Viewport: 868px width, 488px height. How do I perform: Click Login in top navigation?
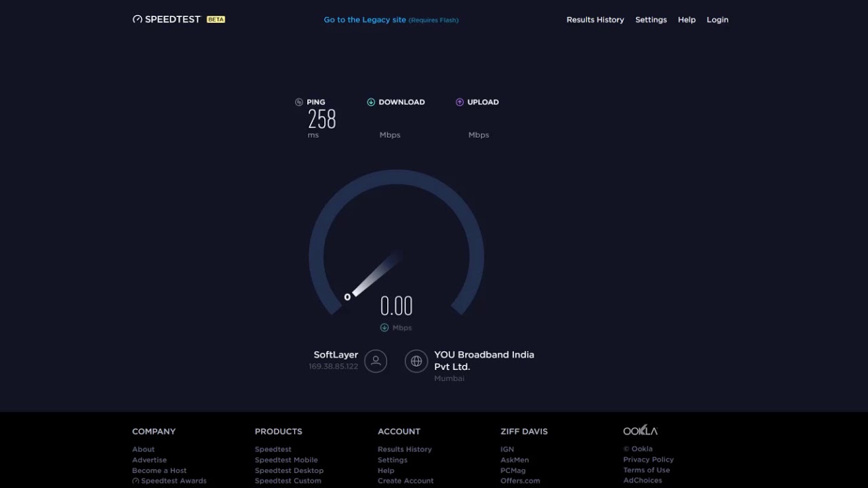click(x=717, y=20)
